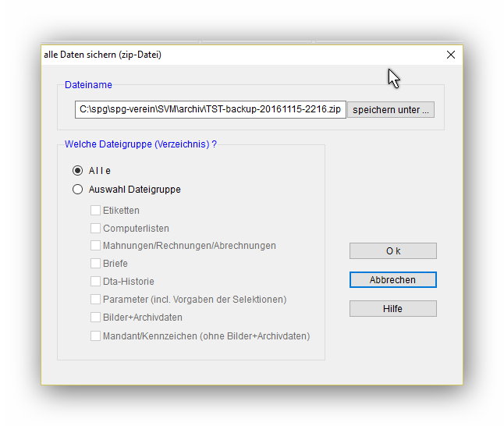
Task: Click the 'alle Daten sichern (zip-Datei)' title bar
Action: pyautogui.click(x=234, y=55)
